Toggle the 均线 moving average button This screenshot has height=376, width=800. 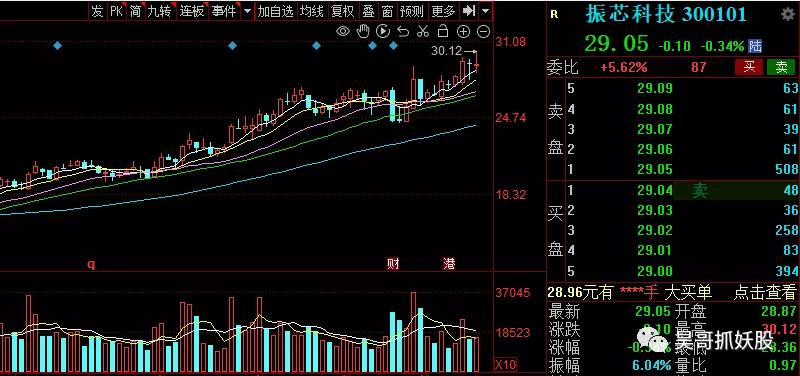[311, 11]
